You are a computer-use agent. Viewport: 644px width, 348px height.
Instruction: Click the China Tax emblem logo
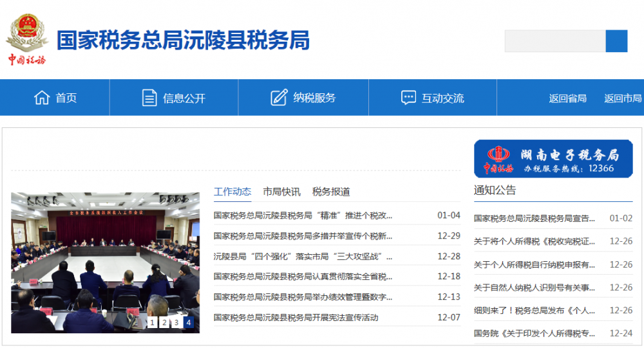[26, 39]
